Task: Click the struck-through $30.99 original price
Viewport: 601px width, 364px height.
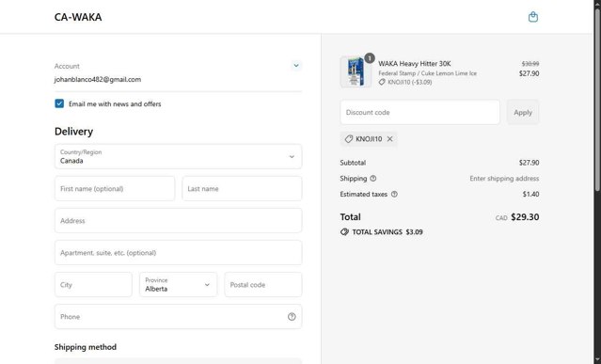Action: pyautogui.click(x=530, y=64)
